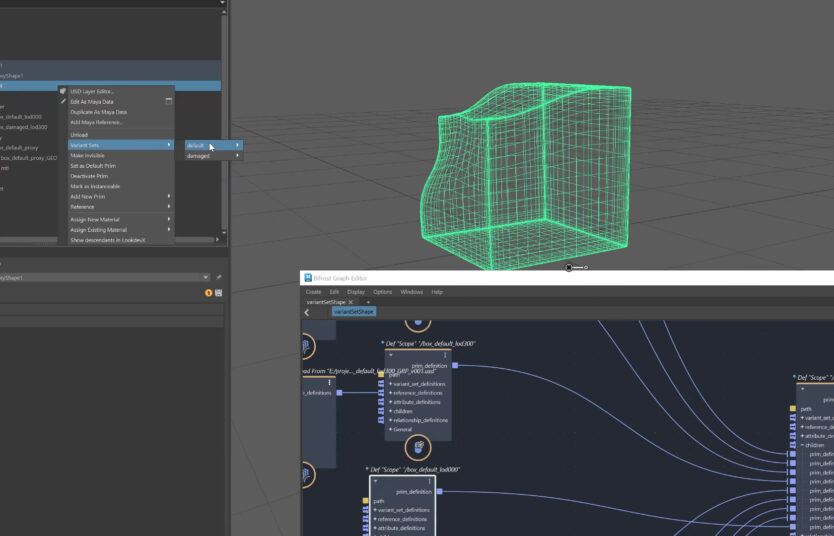Open the shape node dropdown in Attribute Editor
The image size is (834, 536).
(205, 277)
